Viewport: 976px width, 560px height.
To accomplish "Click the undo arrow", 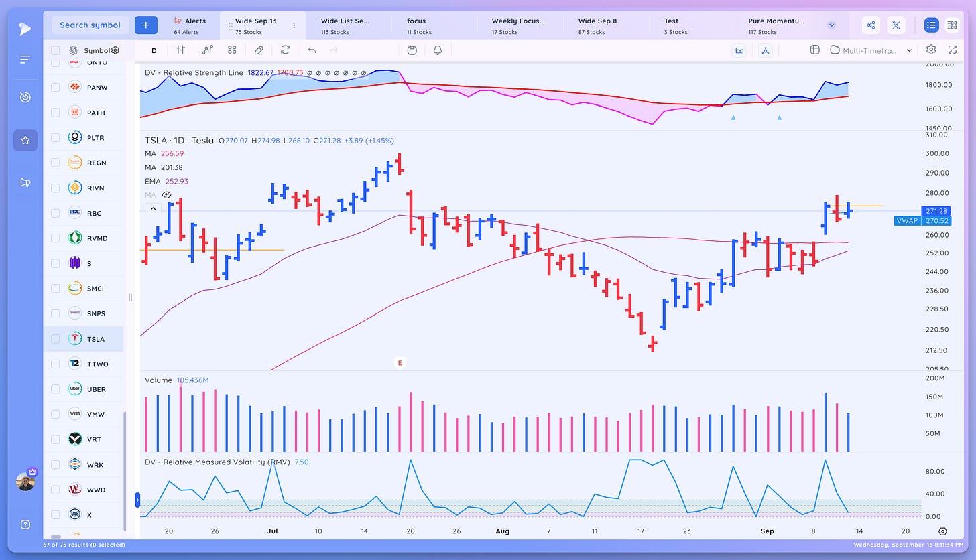I will click(312, 50).
